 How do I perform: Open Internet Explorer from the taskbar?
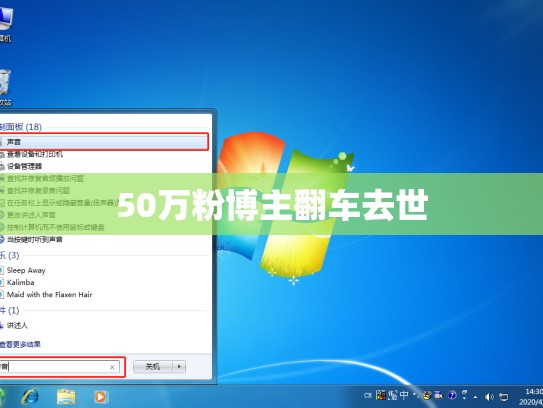(x=30, y=397)
